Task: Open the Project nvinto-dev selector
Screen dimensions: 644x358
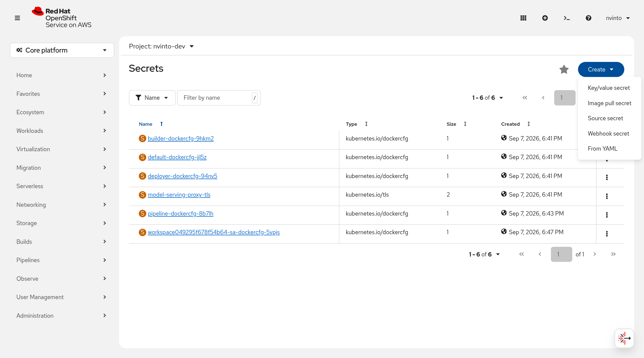Action: (162, 46)
